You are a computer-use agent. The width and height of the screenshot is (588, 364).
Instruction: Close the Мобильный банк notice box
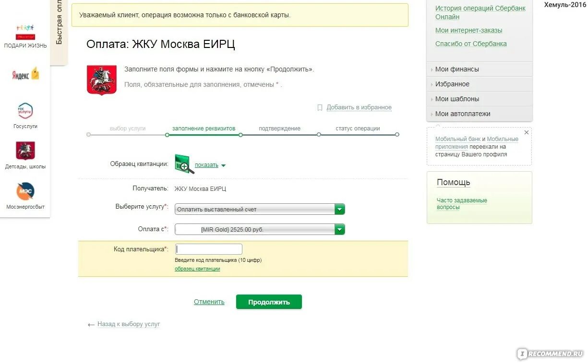coord(527,132)
